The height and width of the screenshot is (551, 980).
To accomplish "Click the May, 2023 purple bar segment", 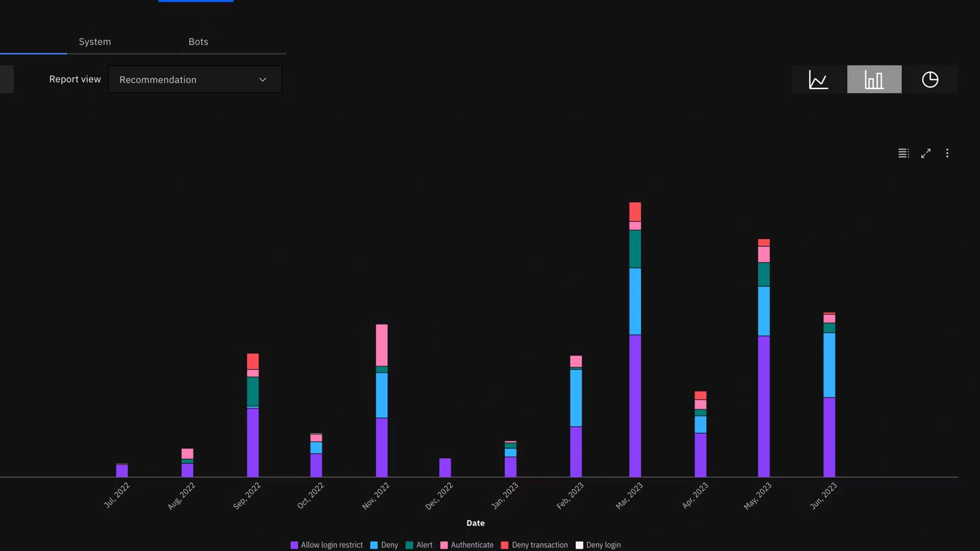I will 763,406.
